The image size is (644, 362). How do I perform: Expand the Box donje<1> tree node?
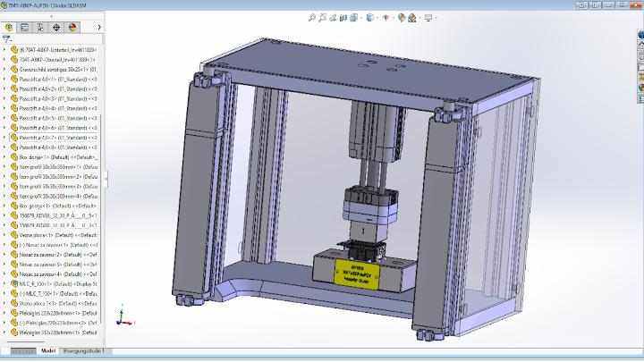[x=4, y=156]
